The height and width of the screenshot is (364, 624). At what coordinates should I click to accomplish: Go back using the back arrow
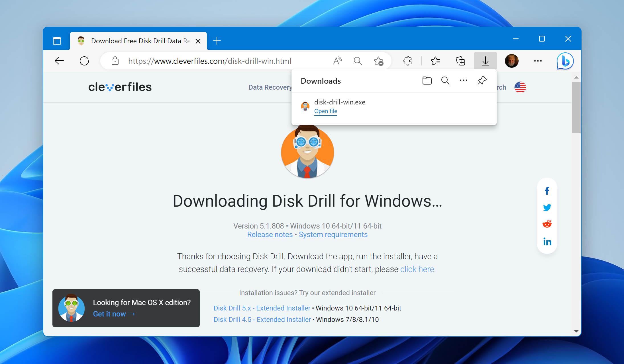59,61
